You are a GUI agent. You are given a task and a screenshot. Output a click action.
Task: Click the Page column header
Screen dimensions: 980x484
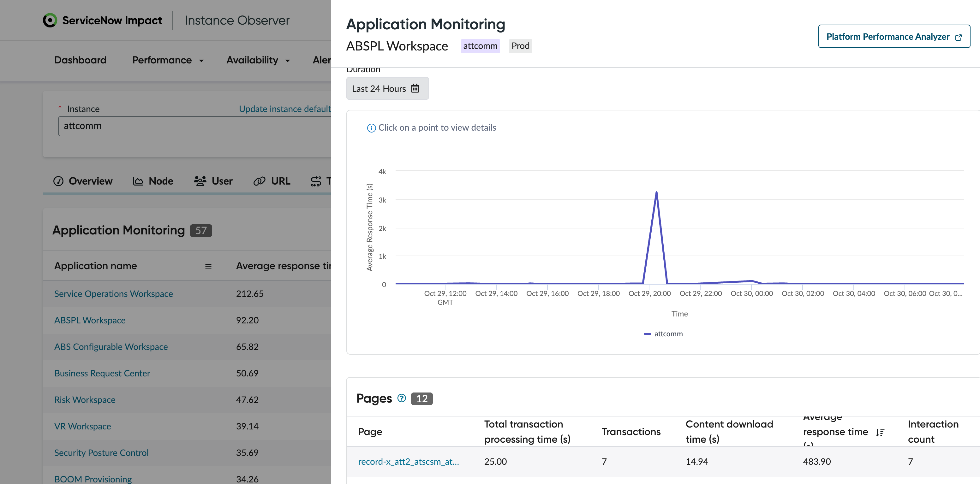coord(370,432)
